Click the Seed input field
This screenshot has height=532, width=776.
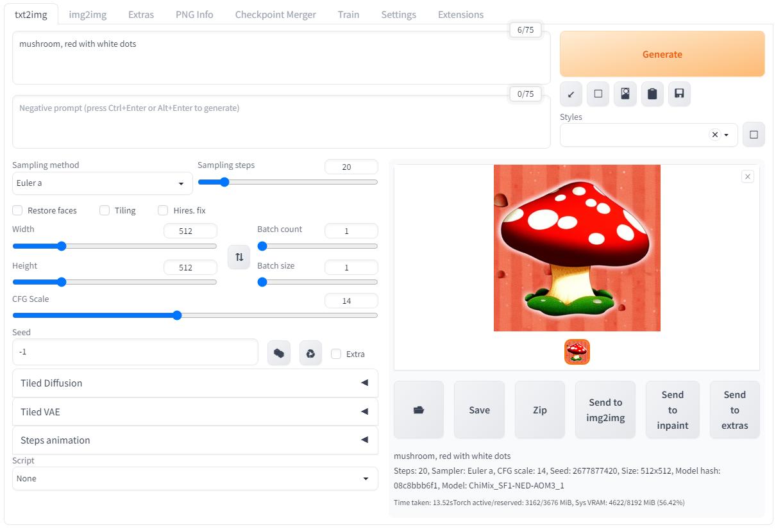click(135, 353)
